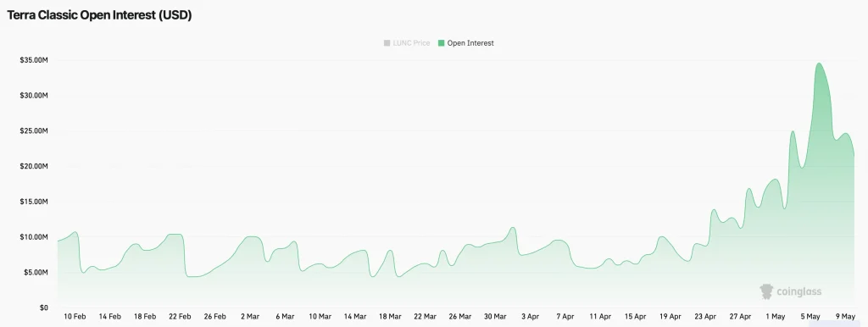868x327 pixels.
Task: Click the 18 Feb date label
Action: point(144,317)
